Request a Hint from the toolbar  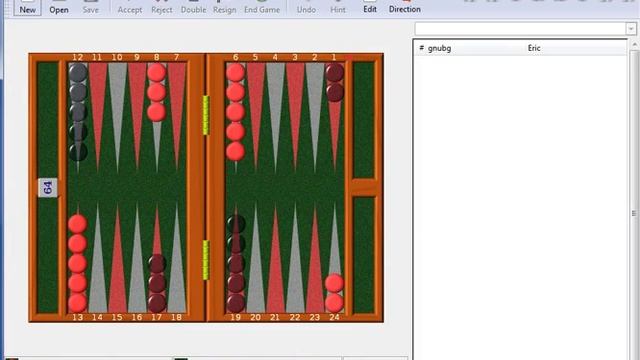tap(338, 8)
